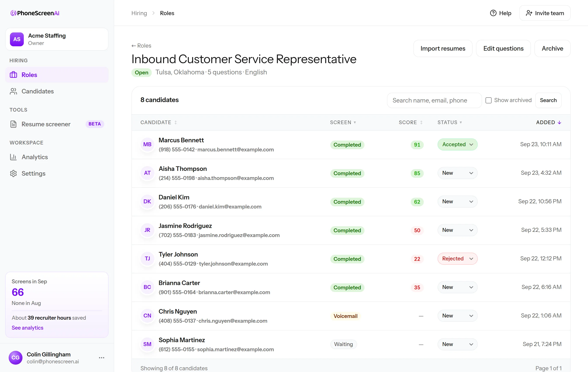Filter by the STATUS column dropdown
The image size is (588, 372).
click(450, 122)
